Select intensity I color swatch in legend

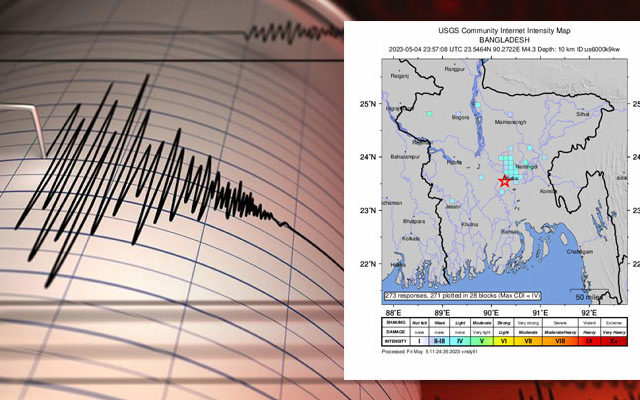tap(419, 341)
